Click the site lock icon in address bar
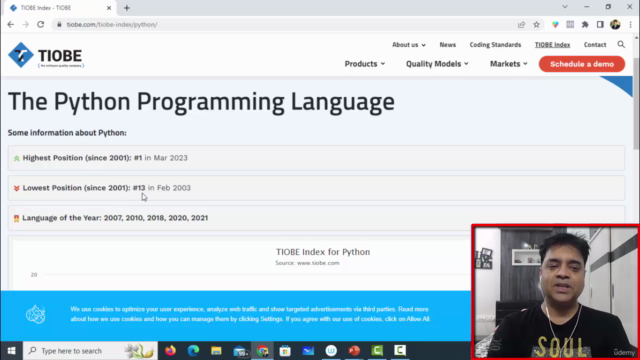Image resolution: width=640 pixels, height=360 pixels. click(59, 24)
